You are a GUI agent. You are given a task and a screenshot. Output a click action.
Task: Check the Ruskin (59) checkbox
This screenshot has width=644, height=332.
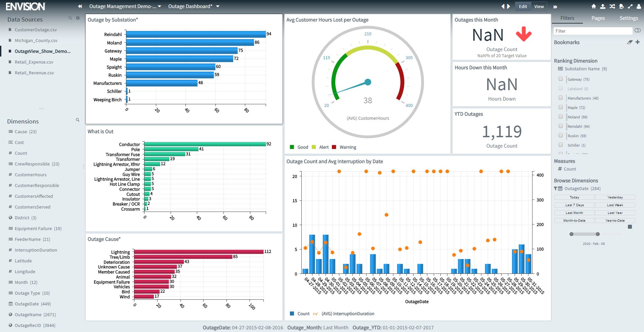pos(560,135)
